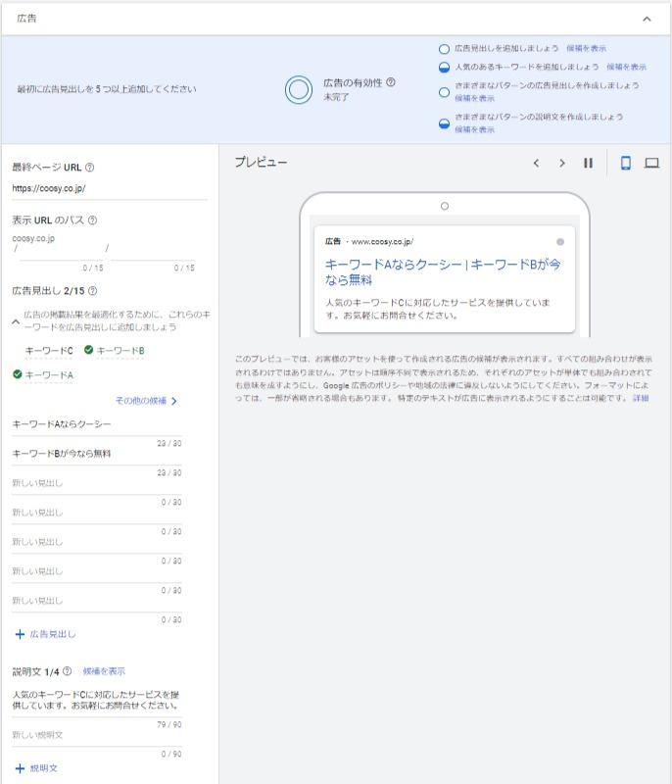Click 候補を表示 under さまざまなパターンの説明文
672x784 pixels.
[x=474, y=129]
